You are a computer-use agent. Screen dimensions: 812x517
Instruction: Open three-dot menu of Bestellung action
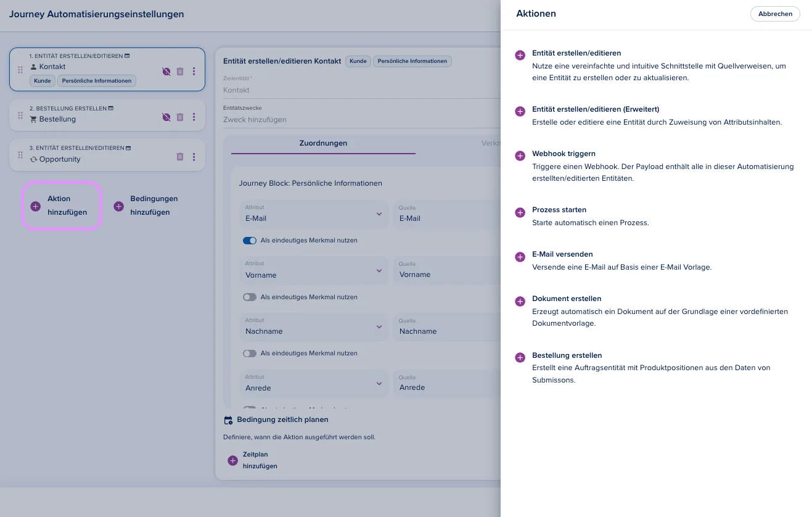click(x=194, y=117)
